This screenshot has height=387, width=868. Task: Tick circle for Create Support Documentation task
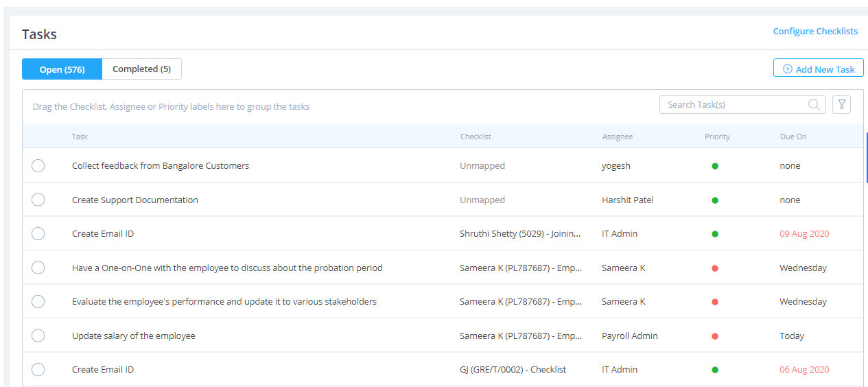38,200
